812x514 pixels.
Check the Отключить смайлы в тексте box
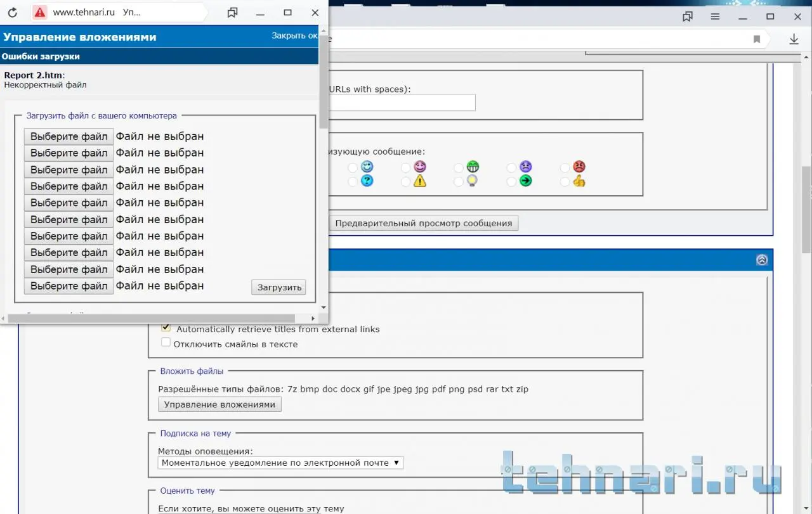coord(166,343)
